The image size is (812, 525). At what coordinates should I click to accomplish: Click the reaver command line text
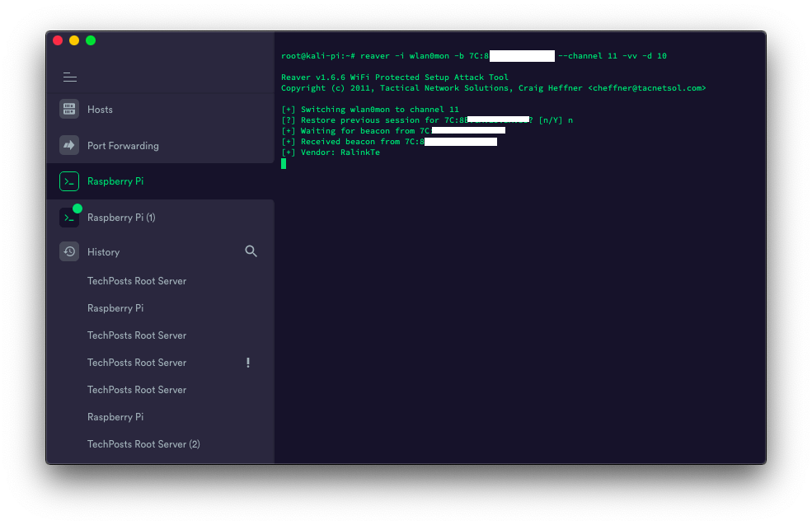click(474, 56)
